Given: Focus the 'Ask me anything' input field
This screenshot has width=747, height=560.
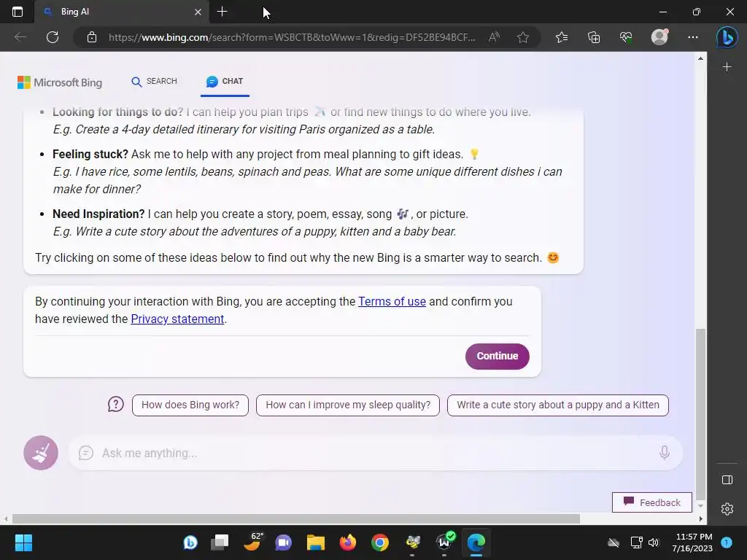Looking at the screenshot, I should 376,453.
